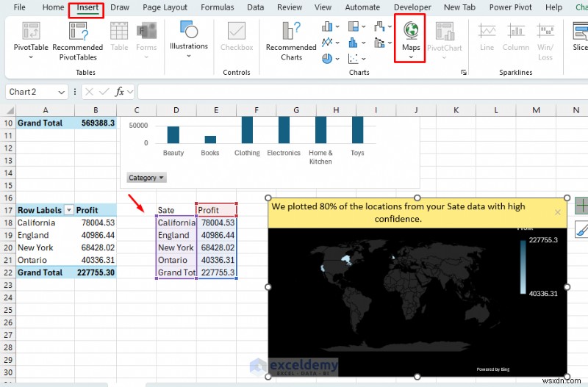Open the Illustrations gallery
This screenshot has height=387, width=588.
[189, 40]
